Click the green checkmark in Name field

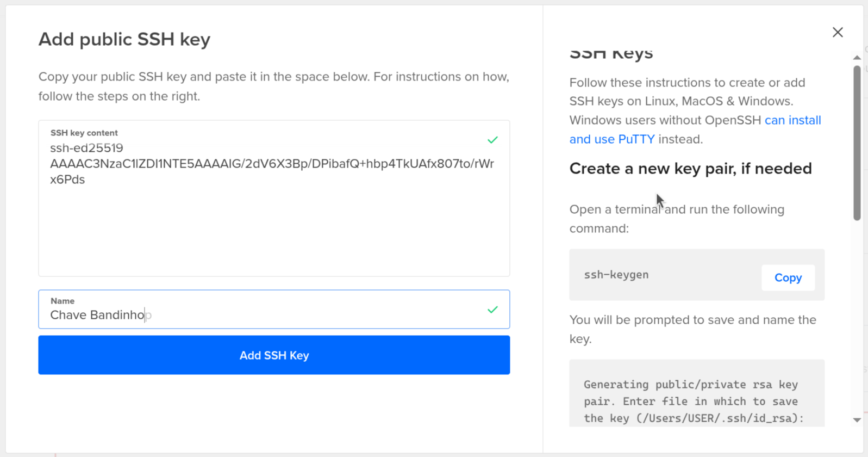(x=492, y=310)
